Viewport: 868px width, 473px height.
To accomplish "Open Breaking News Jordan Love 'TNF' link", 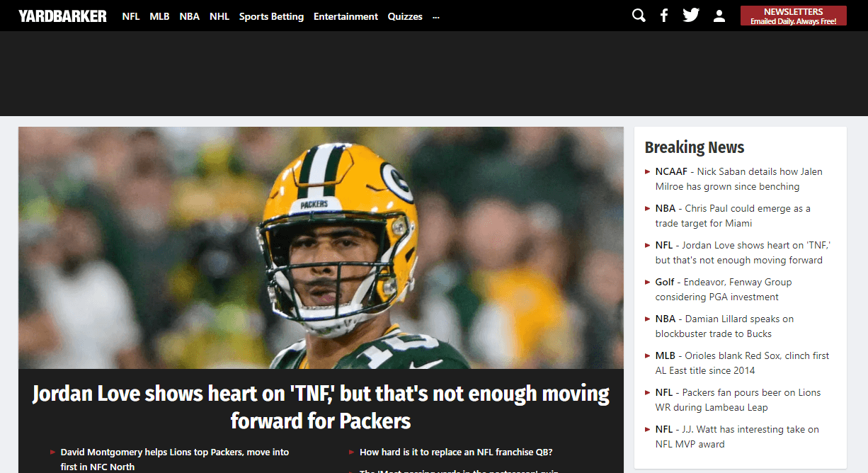I will coord(743,253).
